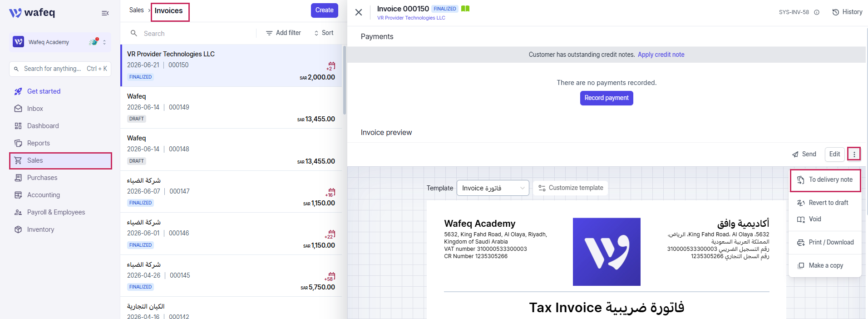Click the Purchases receipt icon
Screen dimensions: 868x319
[18, 178]
